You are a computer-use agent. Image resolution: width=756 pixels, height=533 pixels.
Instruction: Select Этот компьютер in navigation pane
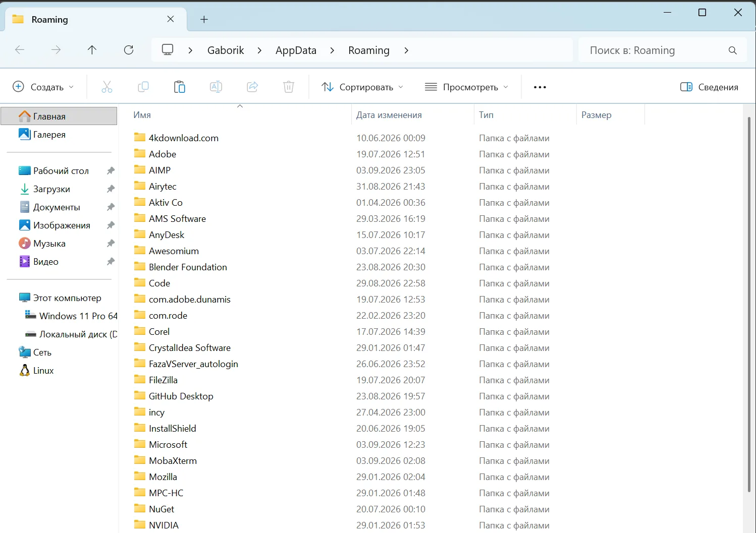(x=67, y=298)
